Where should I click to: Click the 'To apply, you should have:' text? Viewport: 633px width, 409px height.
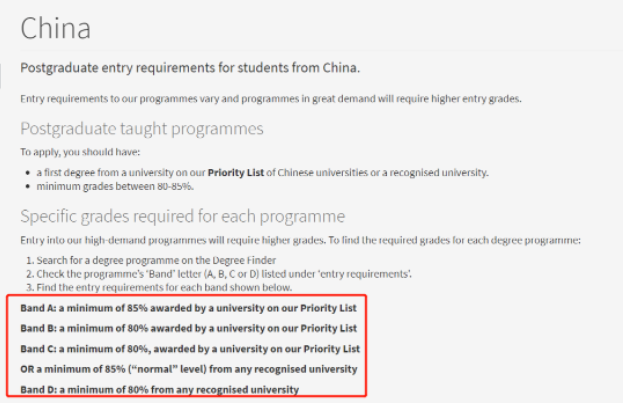pos(80,152)
